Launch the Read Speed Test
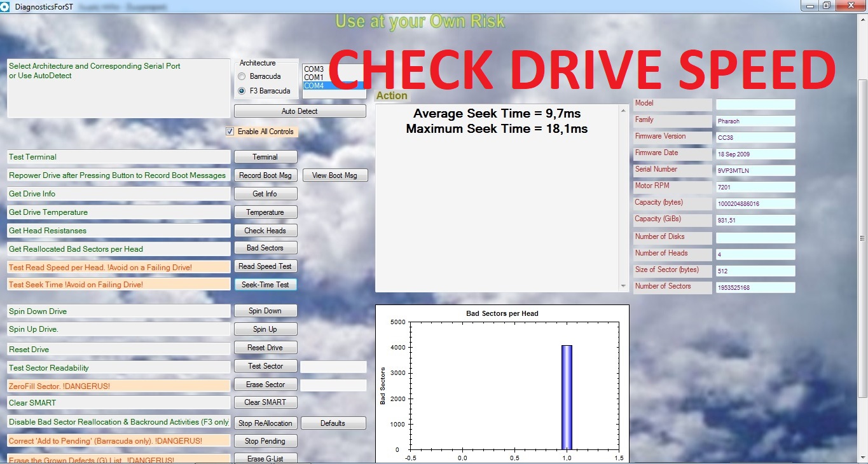The height and width of the screenshot is (464, 868). tap(265, 266)
